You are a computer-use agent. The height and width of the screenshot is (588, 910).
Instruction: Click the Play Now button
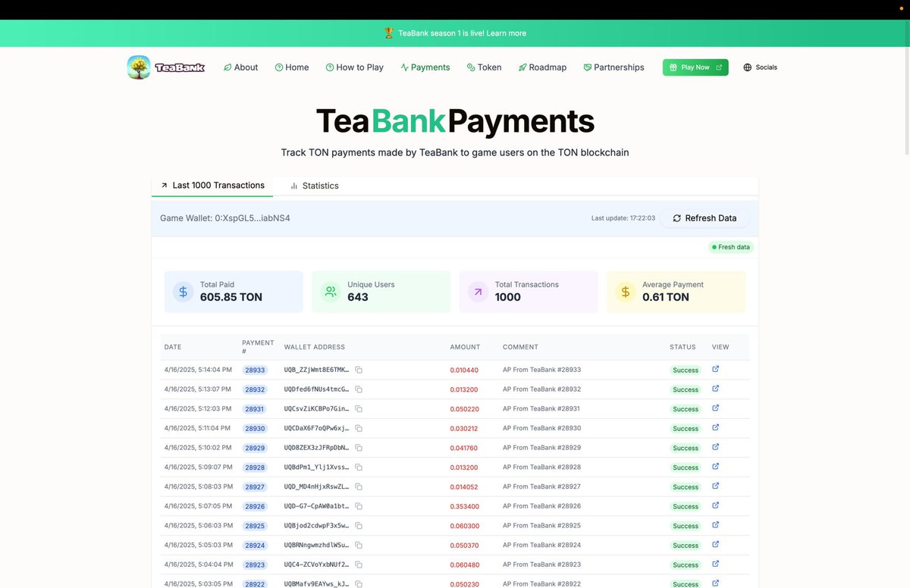point(695,67)
